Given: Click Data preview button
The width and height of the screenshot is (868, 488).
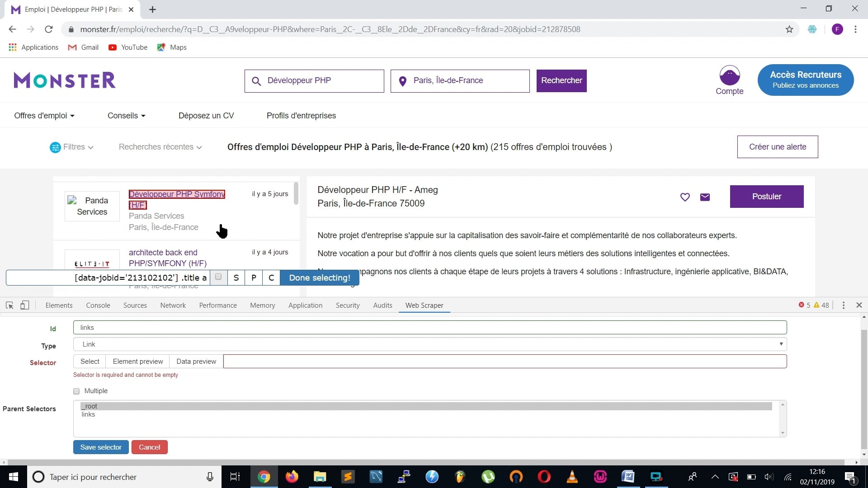Looking at the screenshot, I should coord(196,361).
